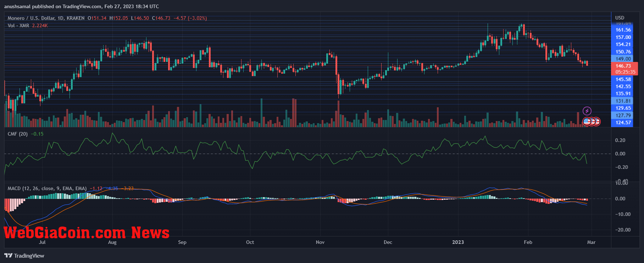Click the Mar label on the time axis

point(591,242)
